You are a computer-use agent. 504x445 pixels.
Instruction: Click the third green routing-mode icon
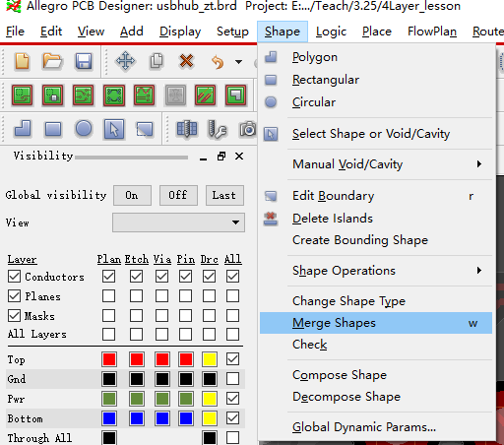[84, 95]
